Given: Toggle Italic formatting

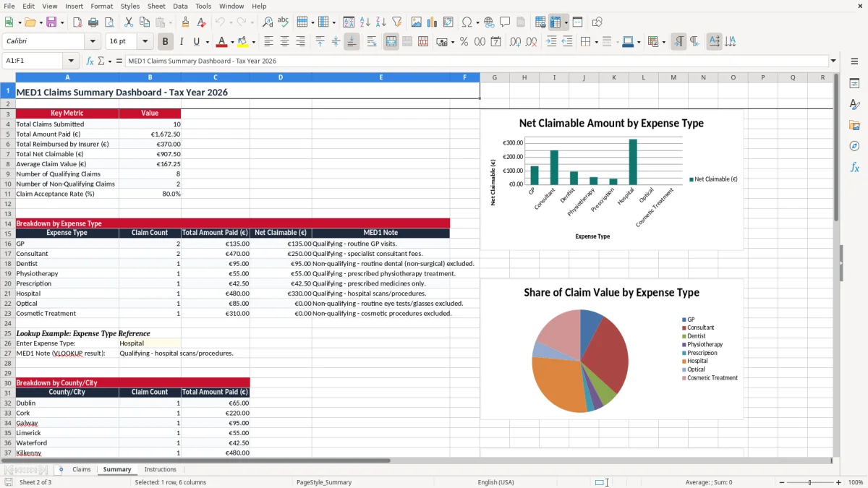Looking at the screenshot, I should click(x=181, y=42).
